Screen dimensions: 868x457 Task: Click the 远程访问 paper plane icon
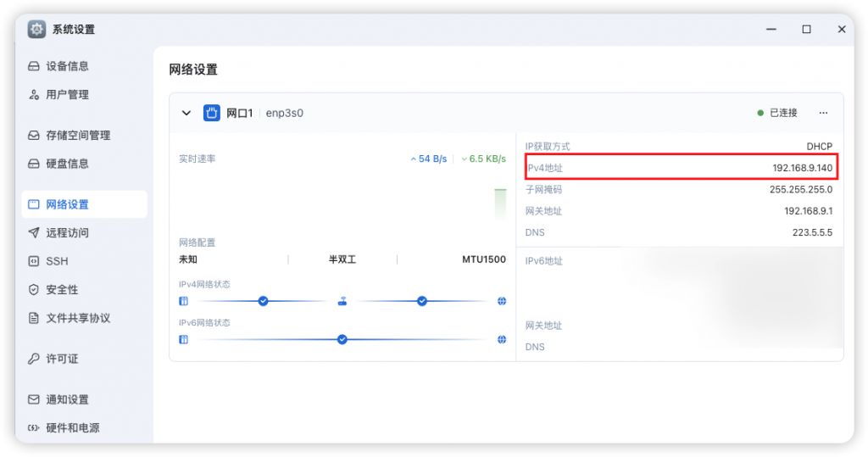click(34, 232)
